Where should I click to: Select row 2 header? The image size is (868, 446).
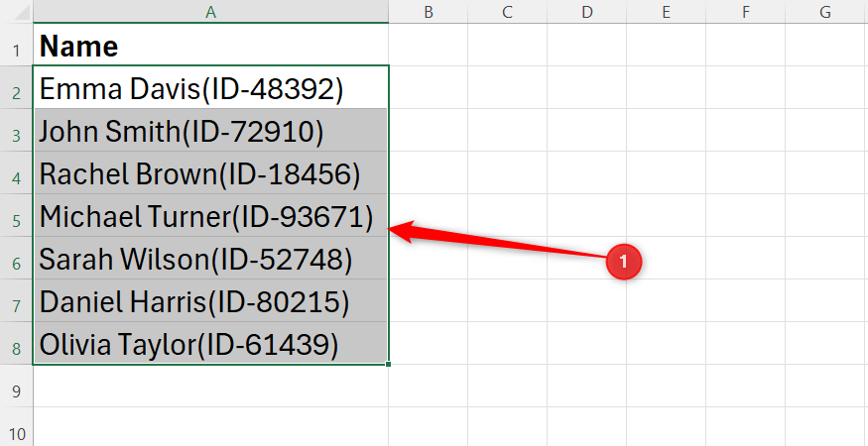tap(16, 87)
